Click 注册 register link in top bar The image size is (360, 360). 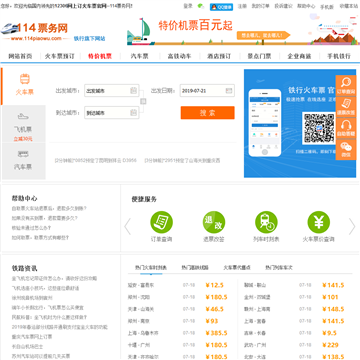[x=242, y=6]
